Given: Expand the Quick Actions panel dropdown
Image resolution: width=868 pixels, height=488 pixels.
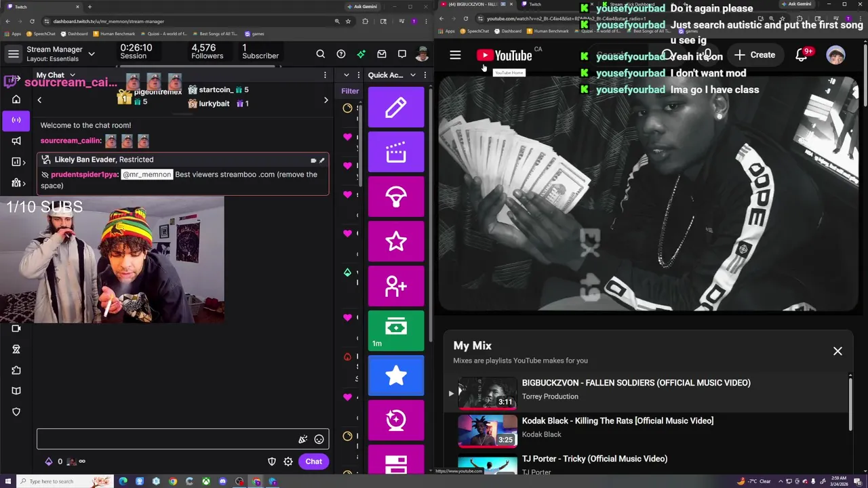Looking at the screenshot, I should point(413,75).
